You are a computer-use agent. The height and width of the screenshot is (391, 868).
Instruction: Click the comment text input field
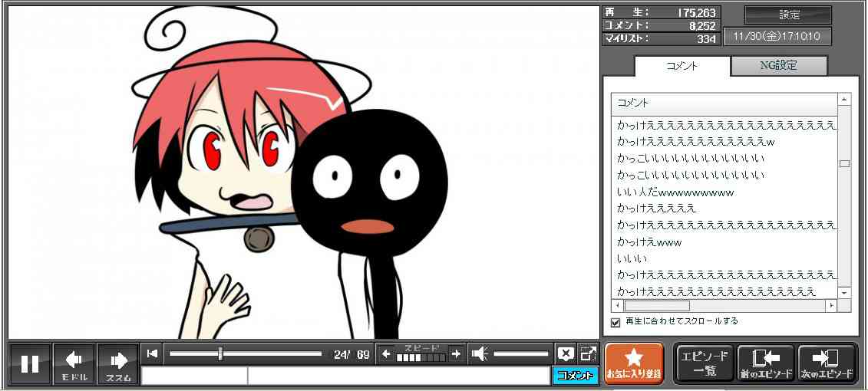click(x=398, y=376)
